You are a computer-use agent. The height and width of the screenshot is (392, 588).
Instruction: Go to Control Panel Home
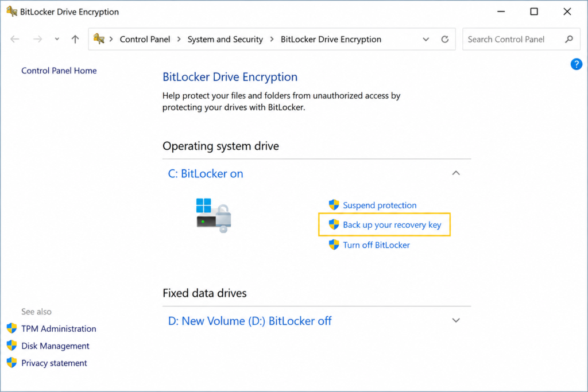(x=59, y=71)
